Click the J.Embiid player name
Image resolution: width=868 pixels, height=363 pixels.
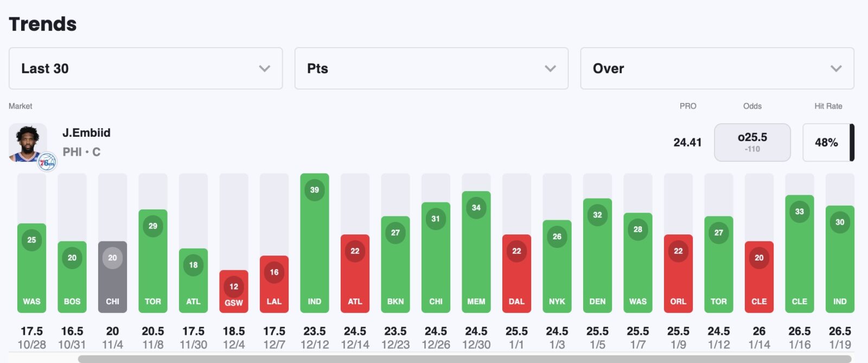[x=86, y=133]
